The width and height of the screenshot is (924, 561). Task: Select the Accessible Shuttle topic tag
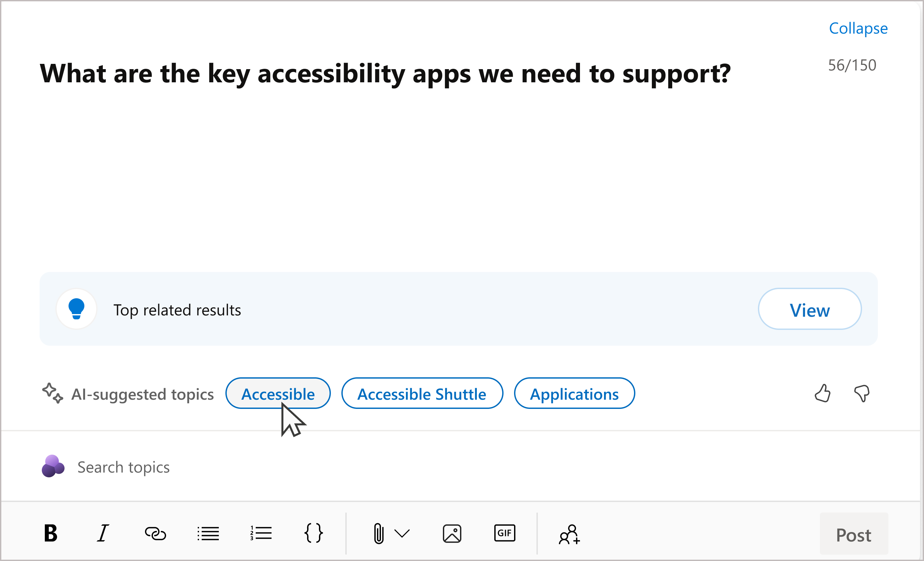[x=422, y=394]
